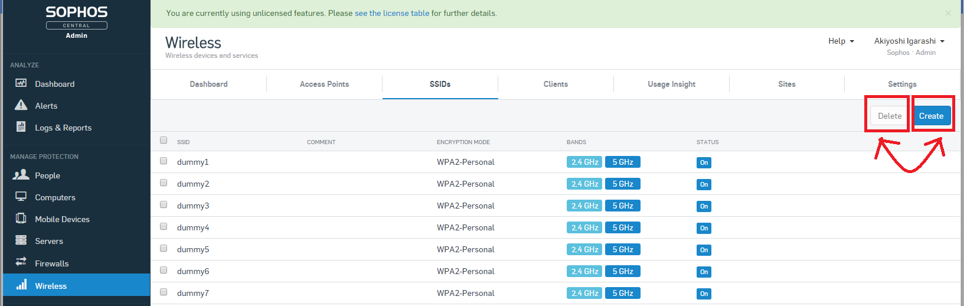Check the dummy1 SSID checkbox
This screenshot has width=980, height=306.
[x=164, y=161]
